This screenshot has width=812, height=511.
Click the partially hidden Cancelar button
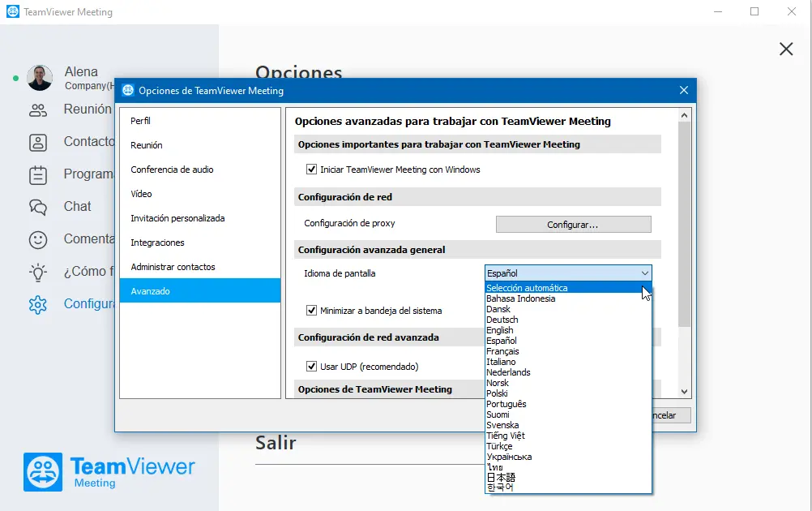tap(671, 415)
